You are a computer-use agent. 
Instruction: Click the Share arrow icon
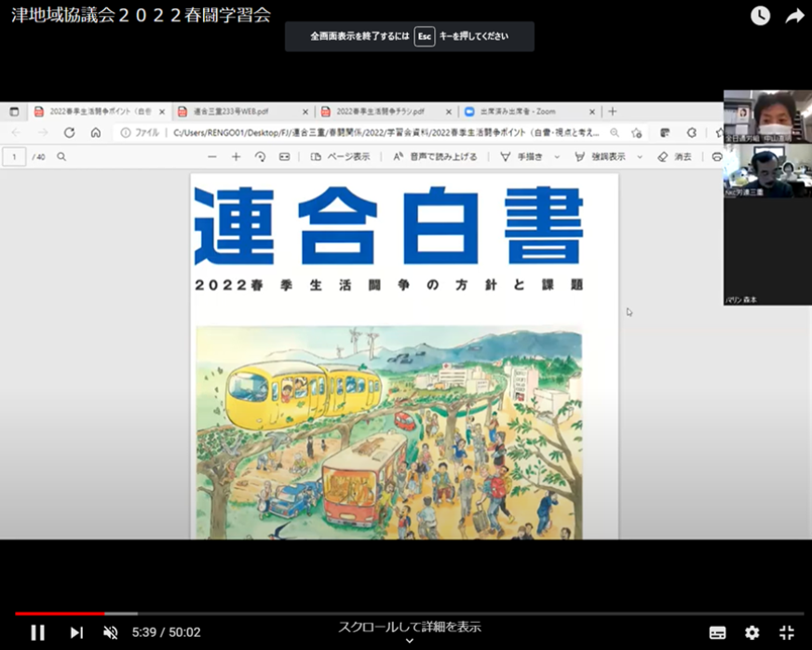tap(794, 16)
